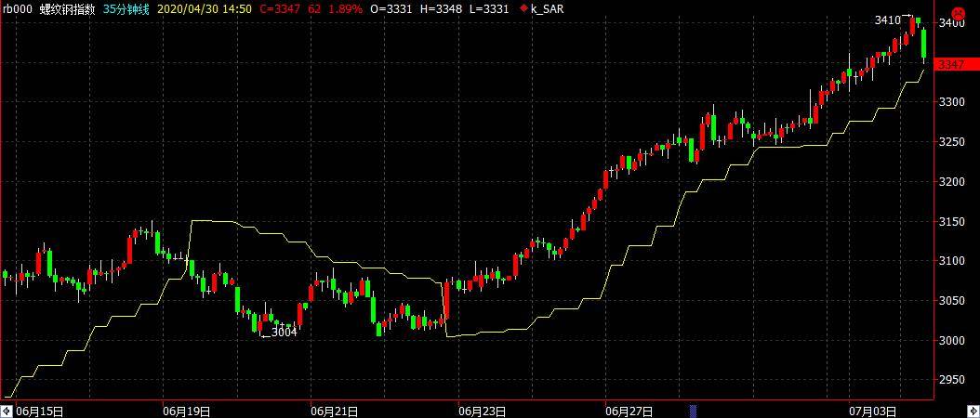Click the L=3331 low value
The width and height of the screenshot is (980, 418).
point(490,9)
